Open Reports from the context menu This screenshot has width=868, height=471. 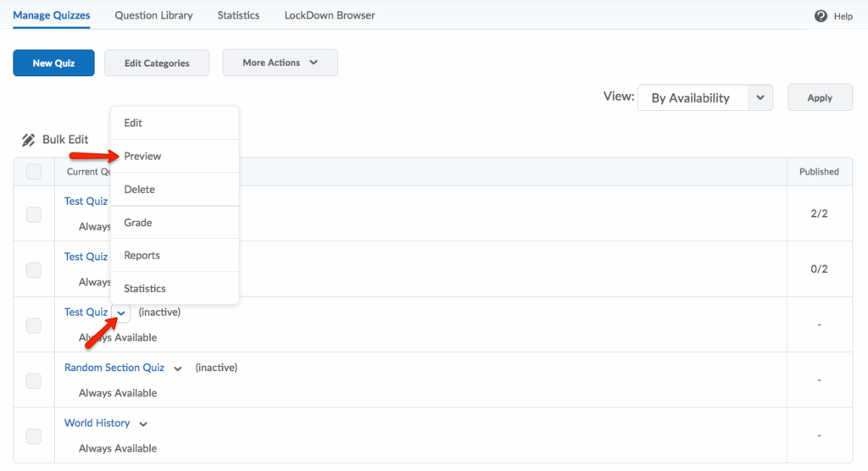[x=142, y=255]
